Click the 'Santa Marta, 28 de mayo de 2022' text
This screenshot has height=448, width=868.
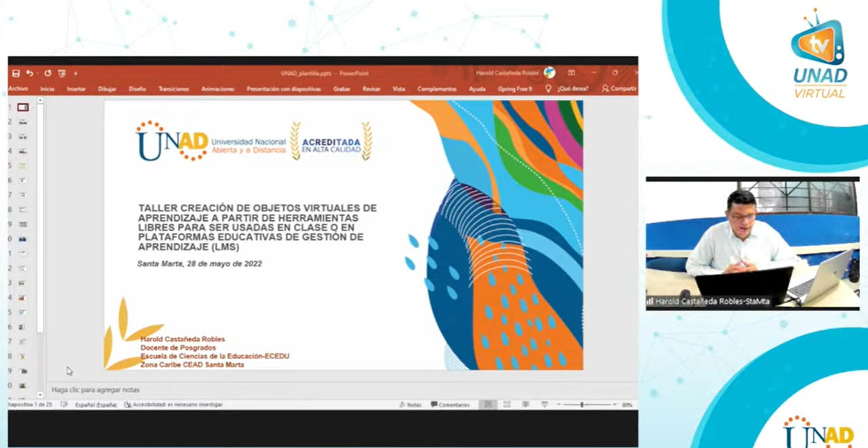click(200, 264)
